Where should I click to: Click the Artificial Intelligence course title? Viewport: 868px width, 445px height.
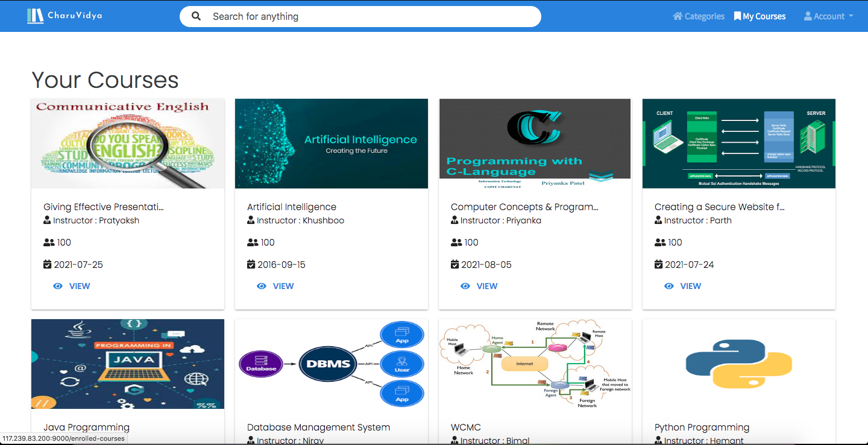click(x=292, y=207)
